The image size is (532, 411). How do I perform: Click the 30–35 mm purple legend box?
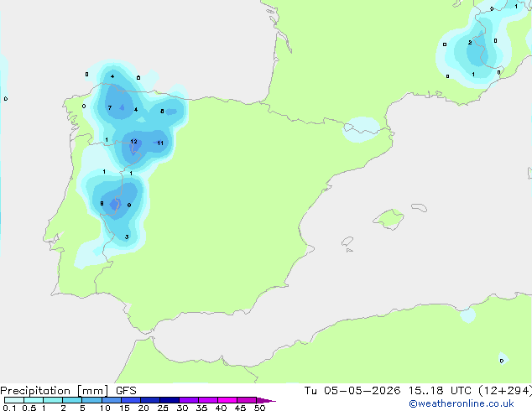188,400
